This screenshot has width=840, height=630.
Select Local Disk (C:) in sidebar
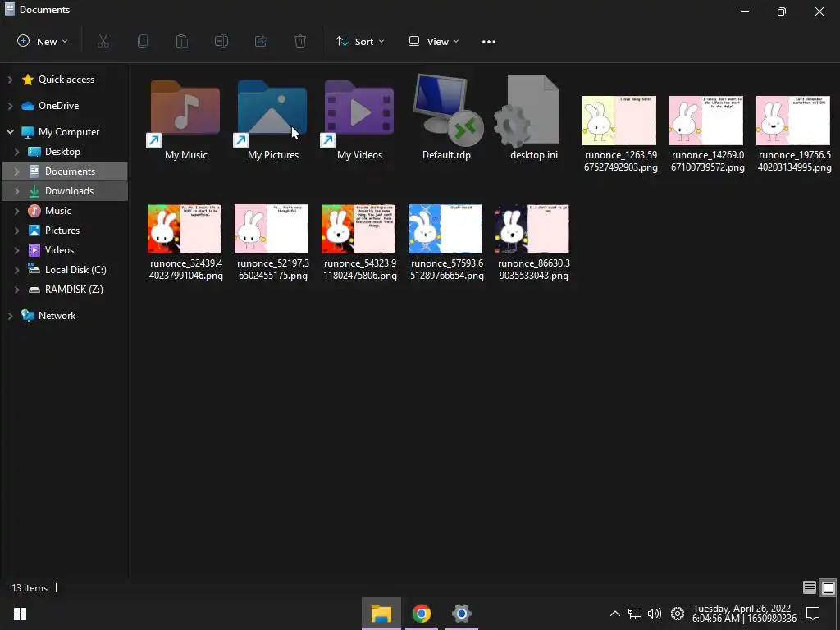(x=75, y=270)
